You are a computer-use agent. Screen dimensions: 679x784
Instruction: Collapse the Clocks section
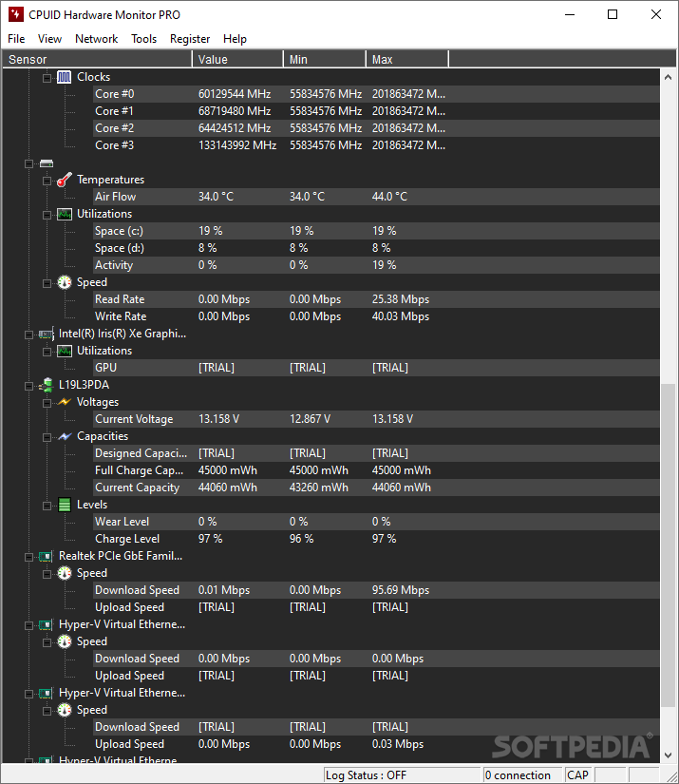pyautogui.click(x=47, y=78)
